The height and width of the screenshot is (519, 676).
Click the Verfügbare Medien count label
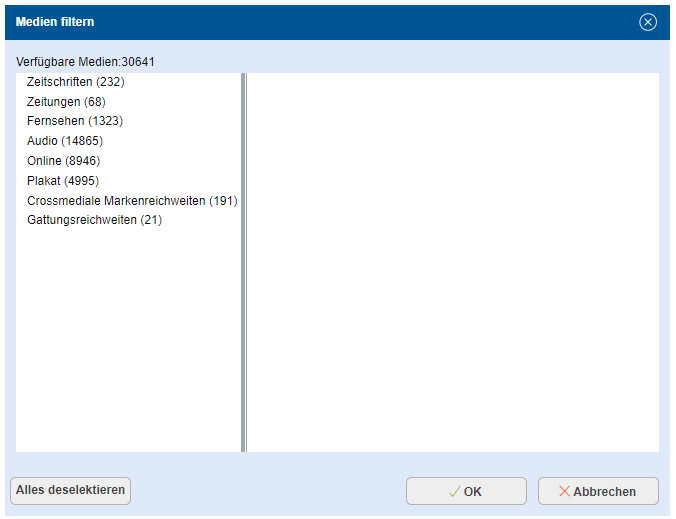pos(85,62)
